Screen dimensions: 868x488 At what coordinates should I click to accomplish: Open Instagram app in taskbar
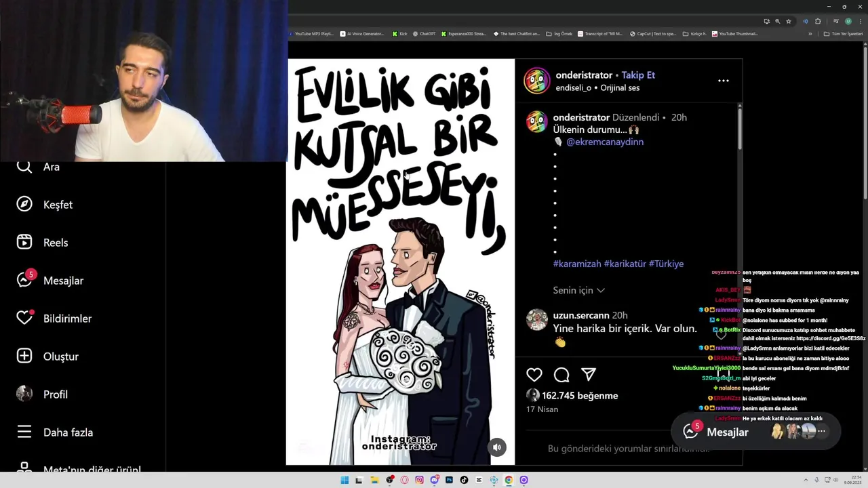click(x=419, y=480)
